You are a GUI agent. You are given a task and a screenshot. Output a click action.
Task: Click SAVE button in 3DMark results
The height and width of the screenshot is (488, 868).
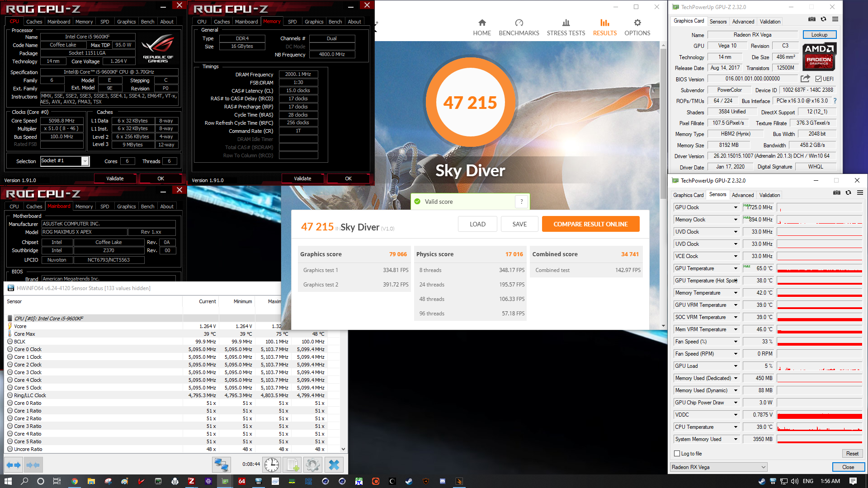519,224
